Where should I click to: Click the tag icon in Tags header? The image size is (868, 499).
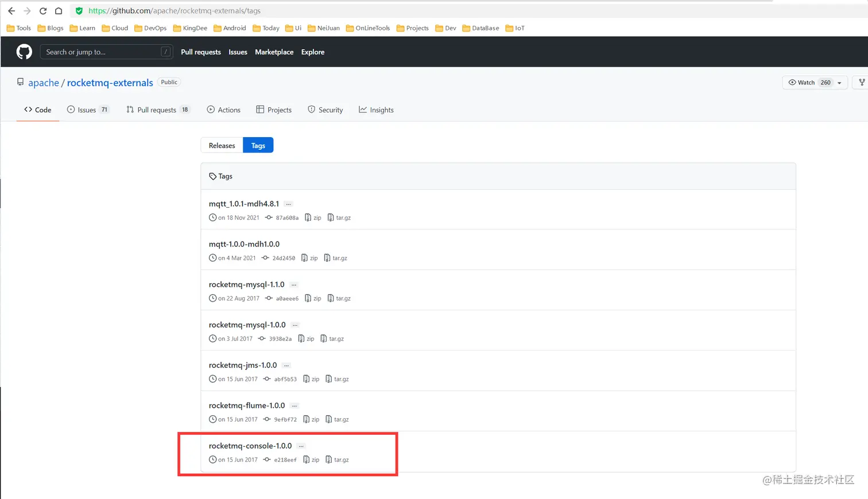[213, 177]
